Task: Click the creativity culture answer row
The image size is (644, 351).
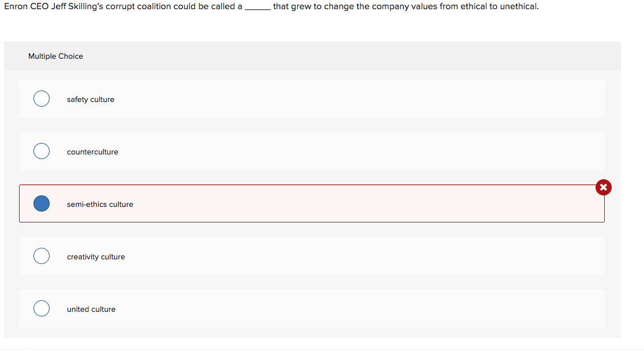Action: click(x=312, y=256)
